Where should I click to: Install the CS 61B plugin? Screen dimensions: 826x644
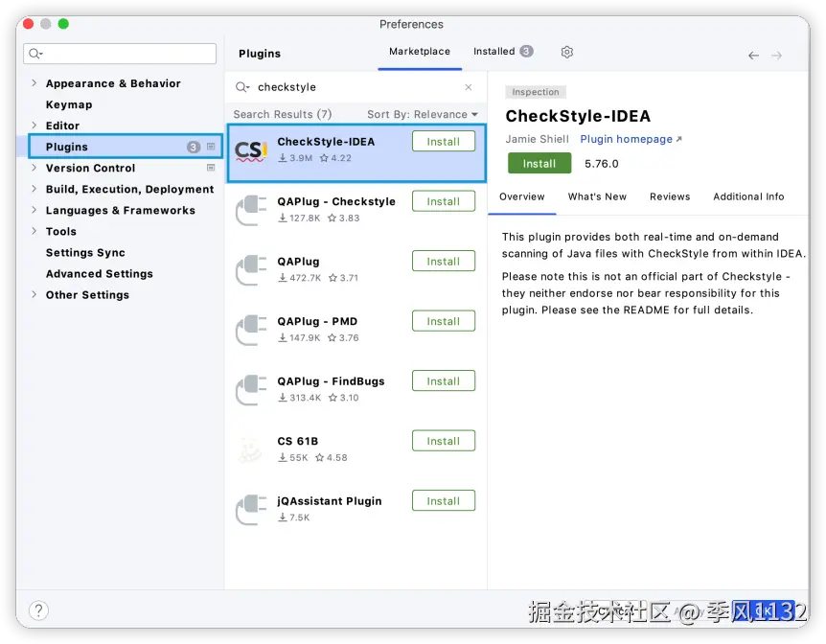(444, 441)
